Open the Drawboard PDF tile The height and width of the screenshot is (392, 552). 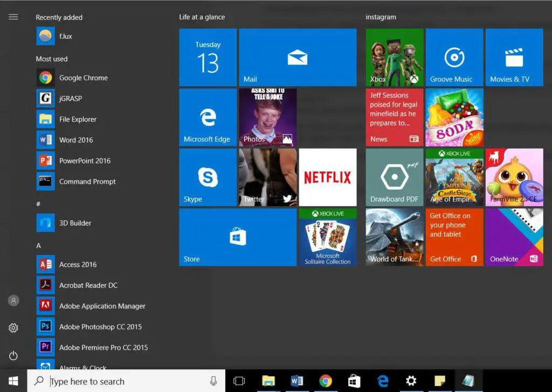coord(395,177)
